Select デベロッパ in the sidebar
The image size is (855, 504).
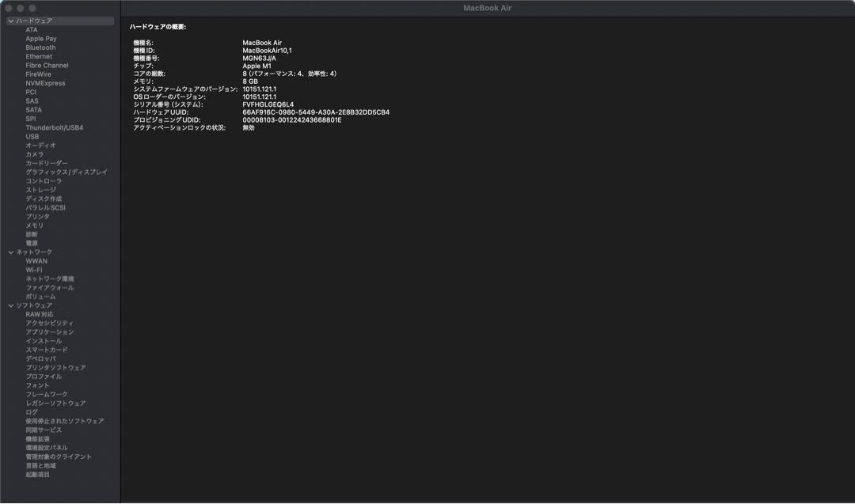point(40,359)
